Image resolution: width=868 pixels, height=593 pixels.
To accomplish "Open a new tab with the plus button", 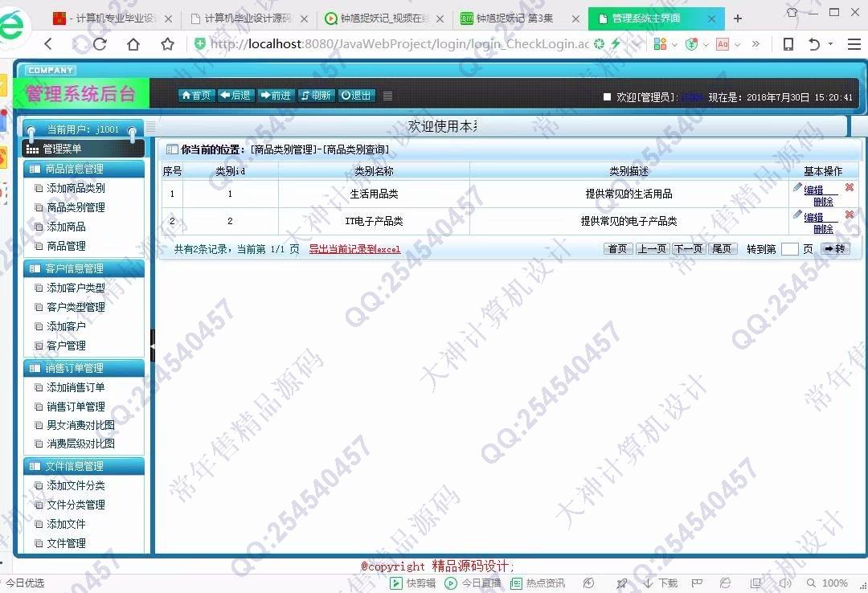I will (x=737, y=18).
